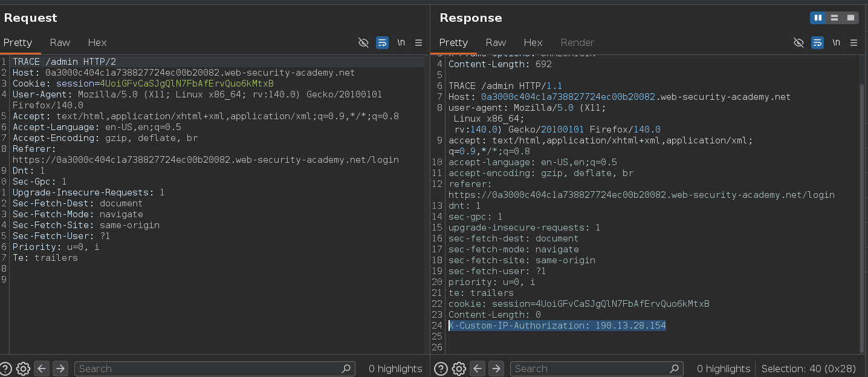
Task: Click TRACE /admin HTTP/1.1 in Response
Action: (505, 86)
